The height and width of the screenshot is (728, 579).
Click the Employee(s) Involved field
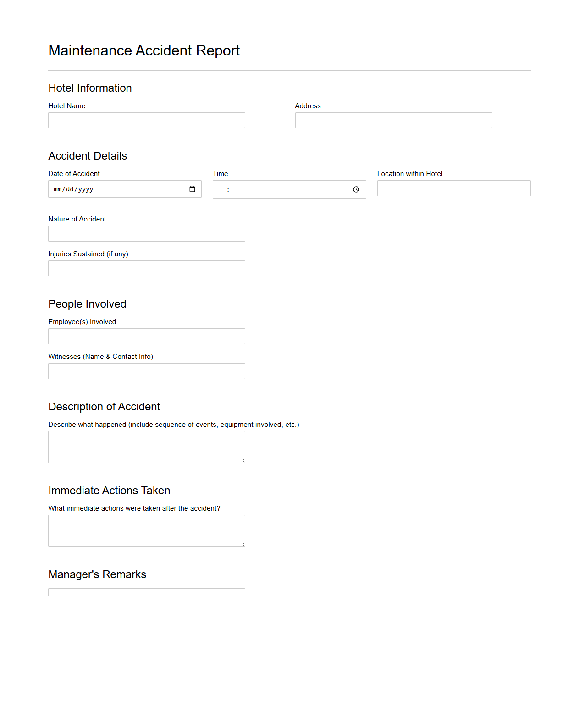pyautogui.click(x=146, y=336)
